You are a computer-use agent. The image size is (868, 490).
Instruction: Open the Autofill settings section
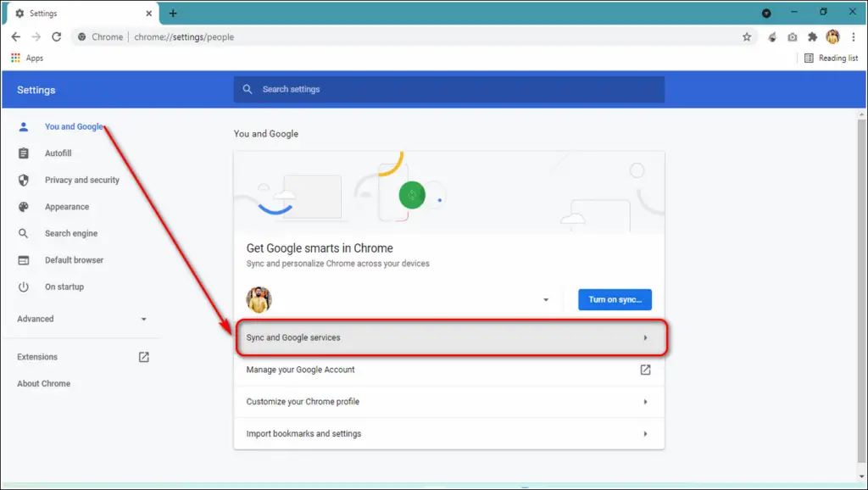58,153
